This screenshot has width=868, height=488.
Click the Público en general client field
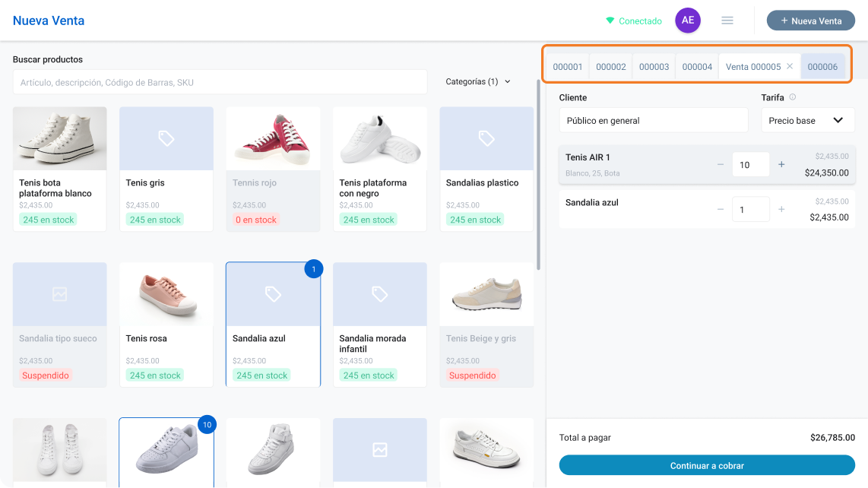pyautogui.click(x=654, y=120)
